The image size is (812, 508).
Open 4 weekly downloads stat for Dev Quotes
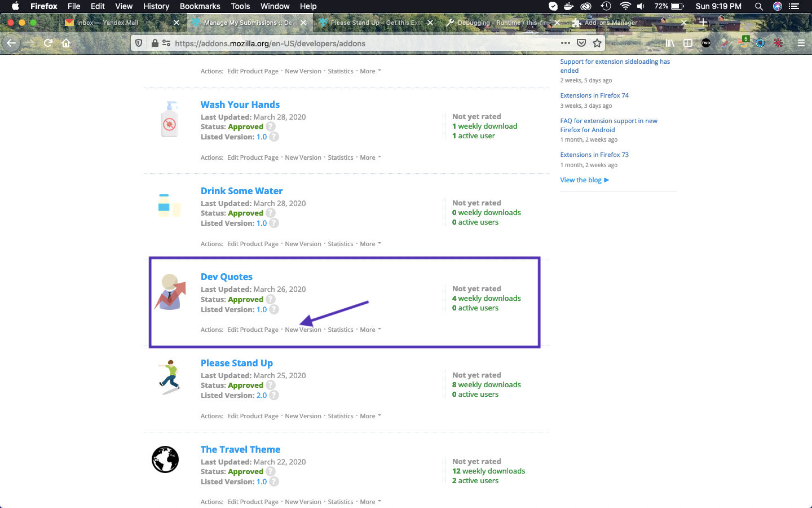(487, 298)
